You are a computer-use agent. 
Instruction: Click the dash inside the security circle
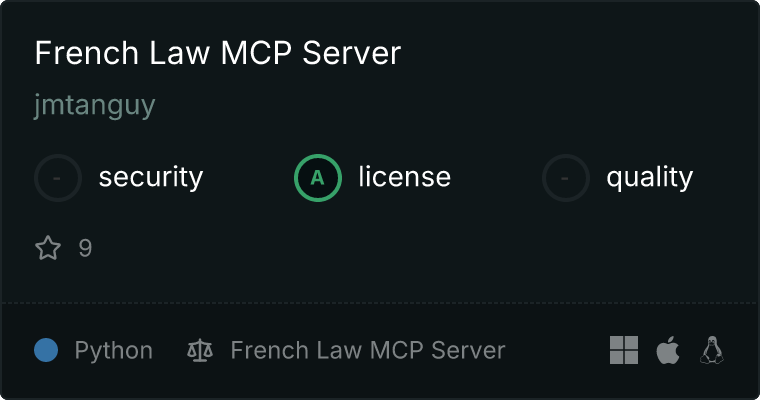point(57,178)
